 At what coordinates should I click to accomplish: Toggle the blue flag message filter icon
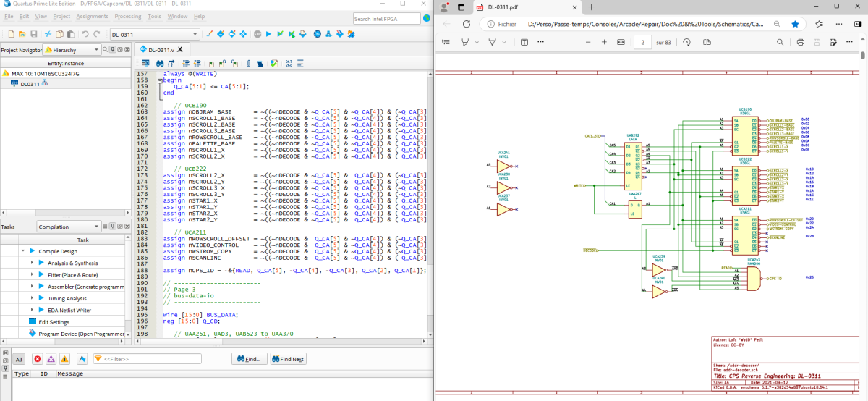(82, 359)
